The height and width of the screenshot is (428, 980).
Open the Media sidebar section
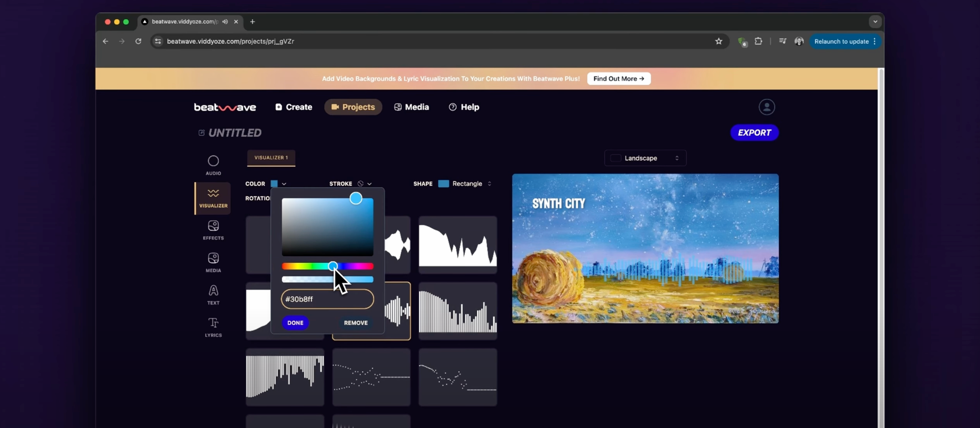tap(213, 263)
